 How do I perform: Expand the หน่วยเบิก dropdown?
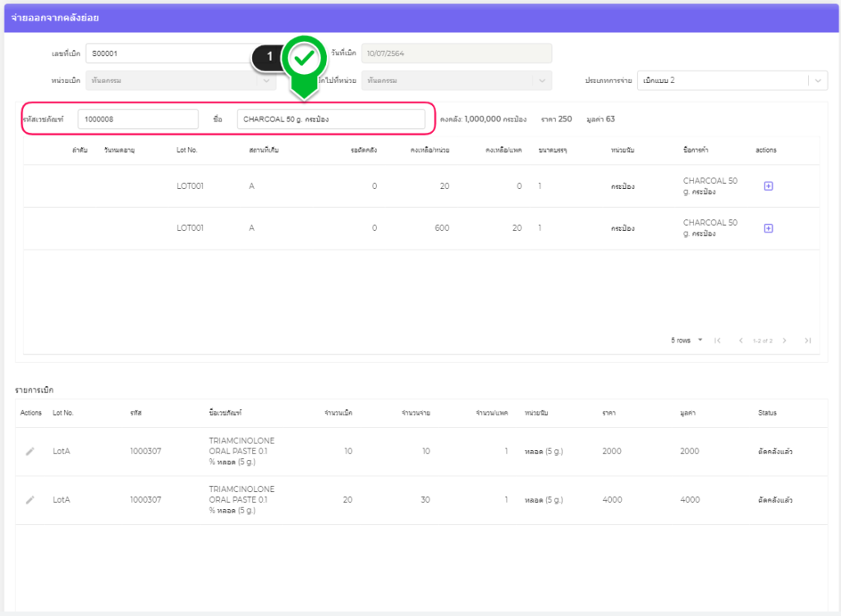[x=267, y=80]
